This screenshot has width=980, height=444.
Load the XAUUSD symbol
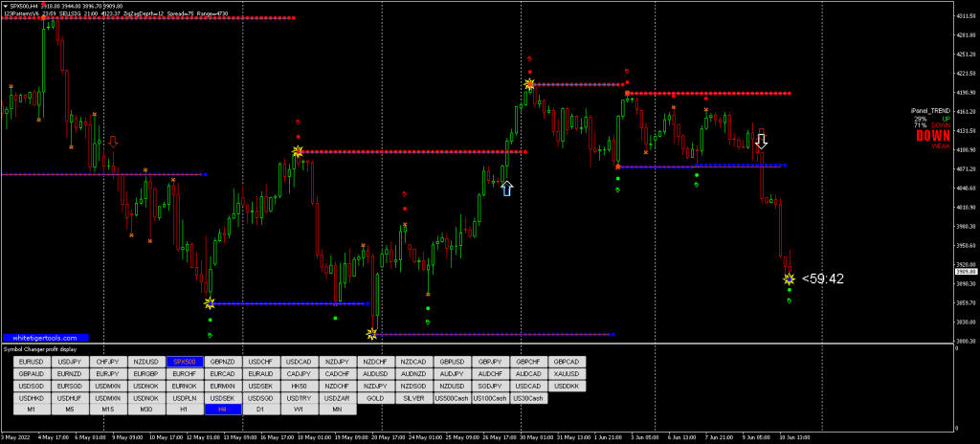click(x=567, y=373)
